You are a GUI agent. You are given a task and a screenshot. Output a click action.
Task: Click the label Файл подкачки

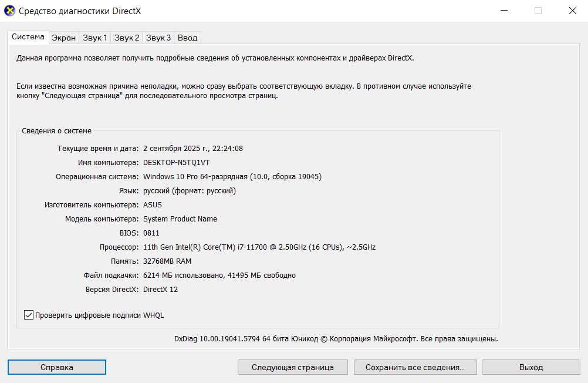(111, 276)
